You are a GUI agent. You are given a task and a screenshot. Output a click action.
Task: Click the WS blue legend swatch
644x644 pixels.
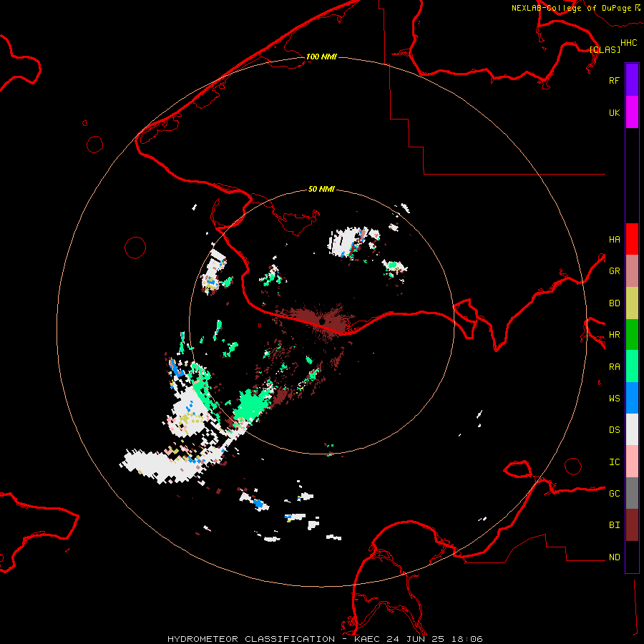click(632, 398)
